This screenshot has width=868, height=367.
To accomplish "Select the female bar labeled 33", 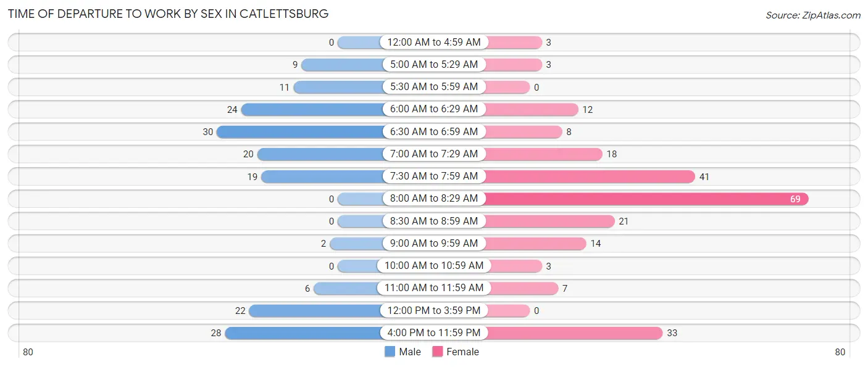I will tap(574, 333).
